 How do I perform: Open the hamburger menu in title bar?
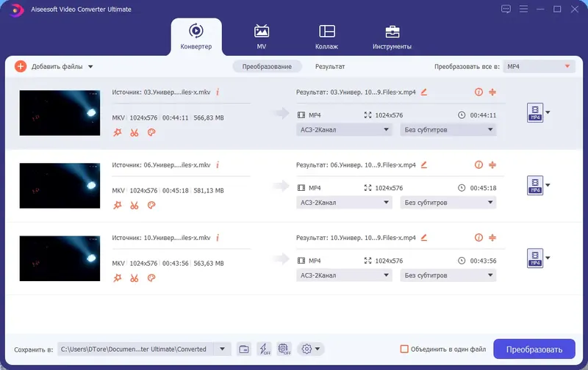(x=523, y=9)
